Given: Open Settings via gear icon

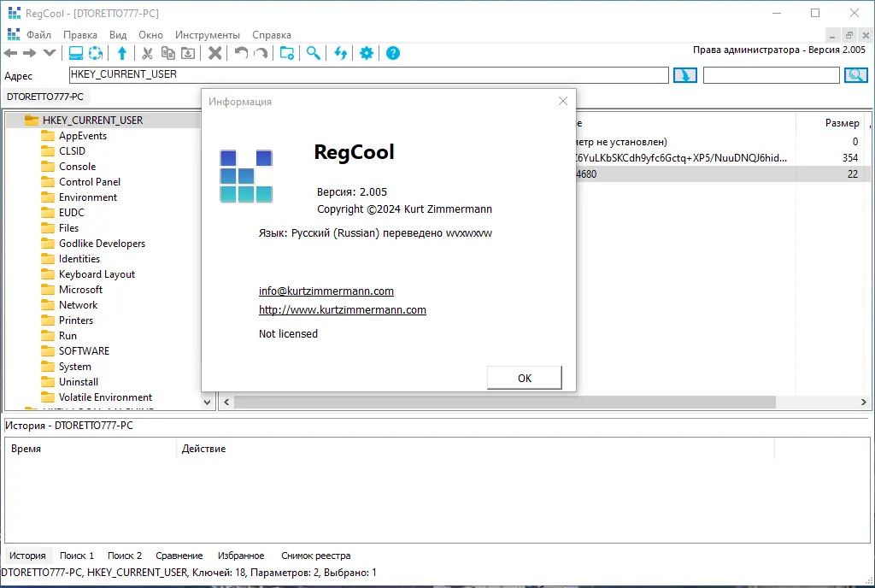Looking at the screenshot, I should 367,53.
